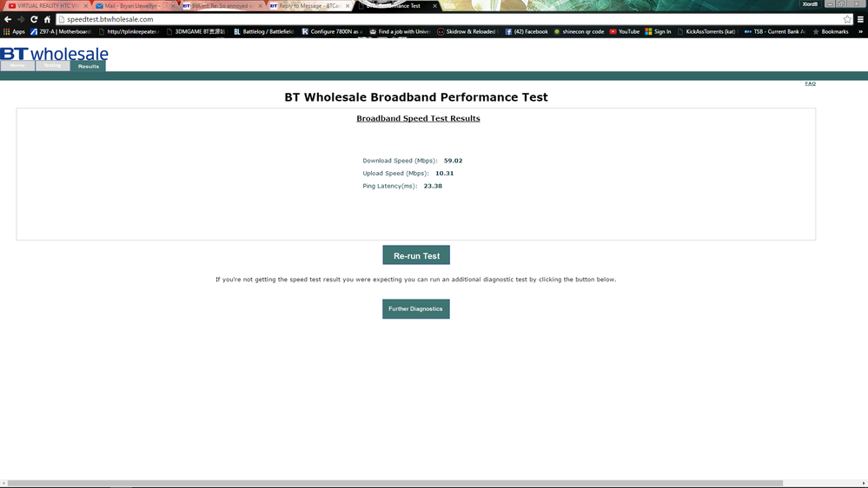Reload the speed test page
This screenshot has height=488, width=868.
[x=34, y=19]
